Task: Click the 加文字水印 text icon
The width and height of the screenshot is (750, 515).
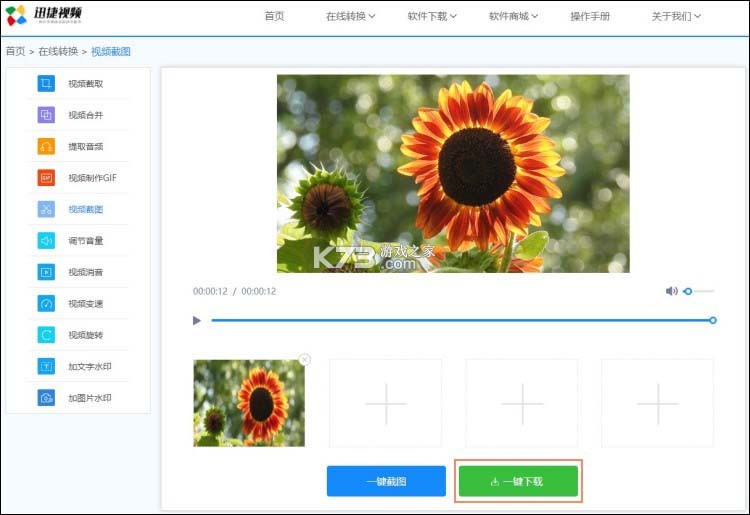Action: click(x=46, y=366)
